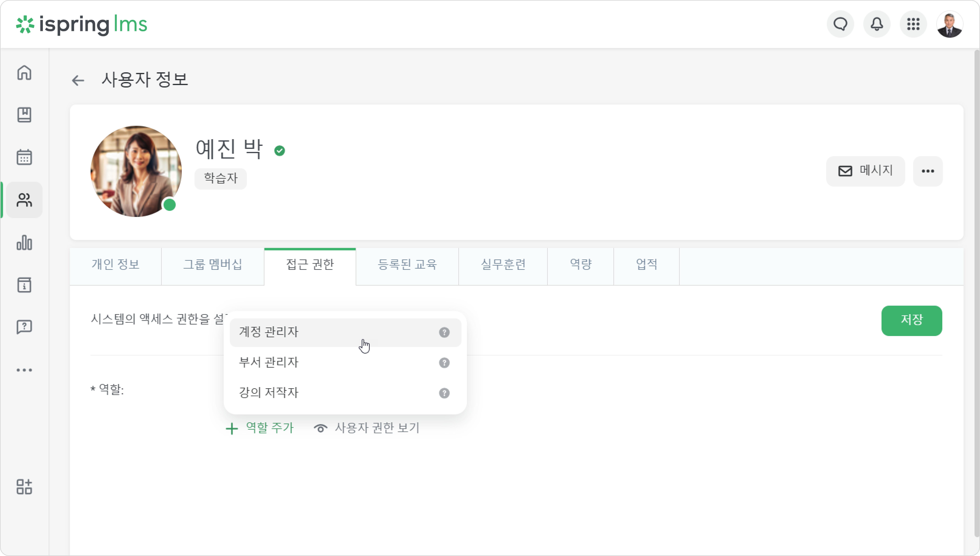Click the user profile photo of 예진 박
This screenshot has width=980, height=556.
[136, 171]
